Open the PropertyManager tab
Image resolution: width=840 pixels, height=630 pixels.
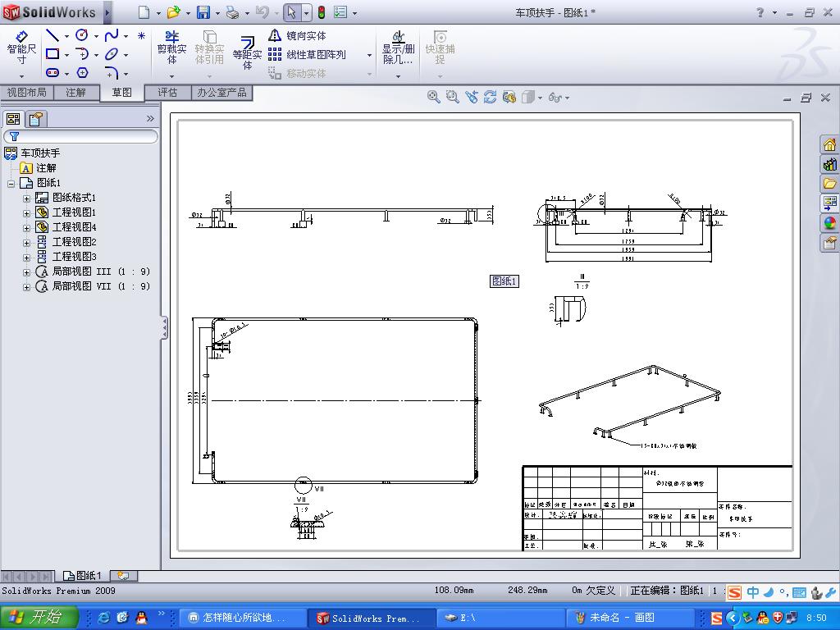36,119
